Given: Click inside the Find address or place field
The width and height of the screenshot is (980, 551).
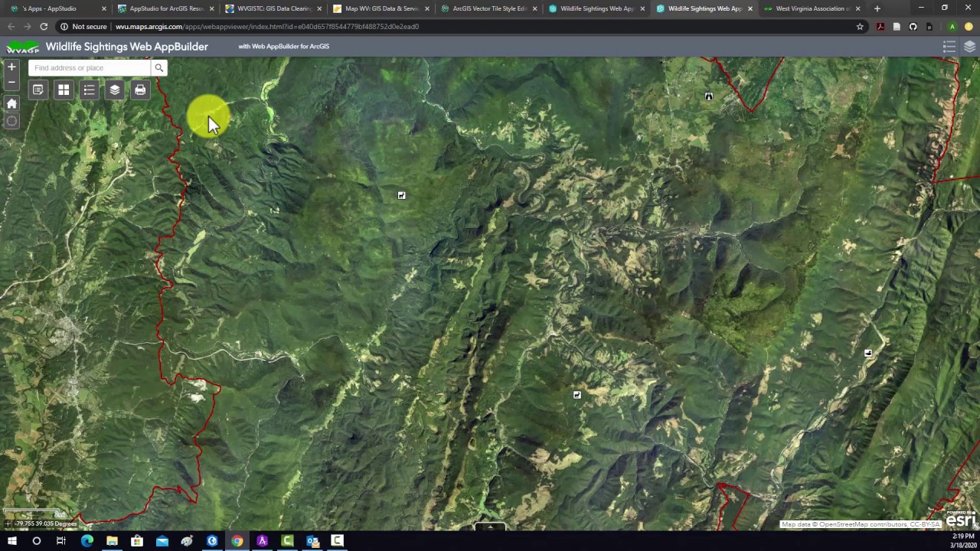Looking at the screenshot, I should tap(90, 68).
